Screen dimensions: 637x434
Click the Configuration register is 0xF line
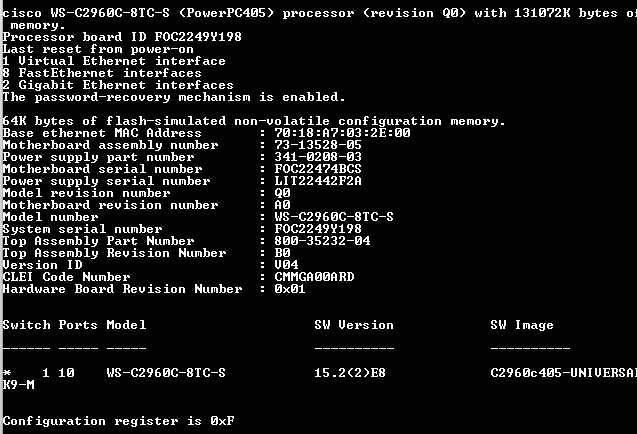point(118,421)
